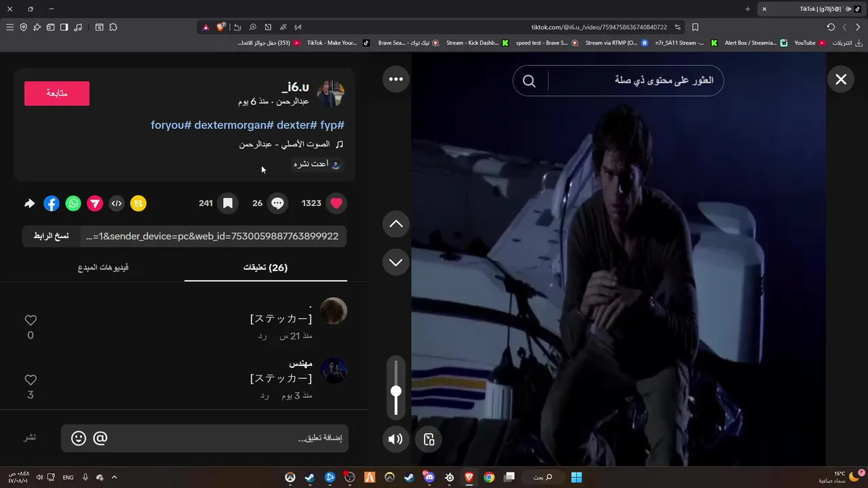Viewport: 868px width, 488px height.
Task: Open Brave VPN shield toolbar icon
Action: pos(24,27)
